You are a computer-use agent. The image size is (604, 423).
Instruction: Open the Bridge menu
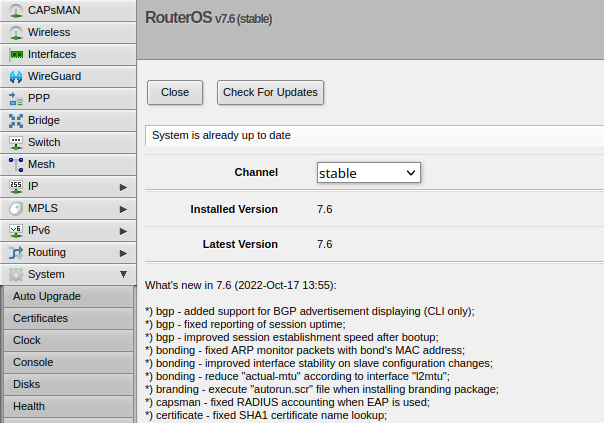coord(68,120)
